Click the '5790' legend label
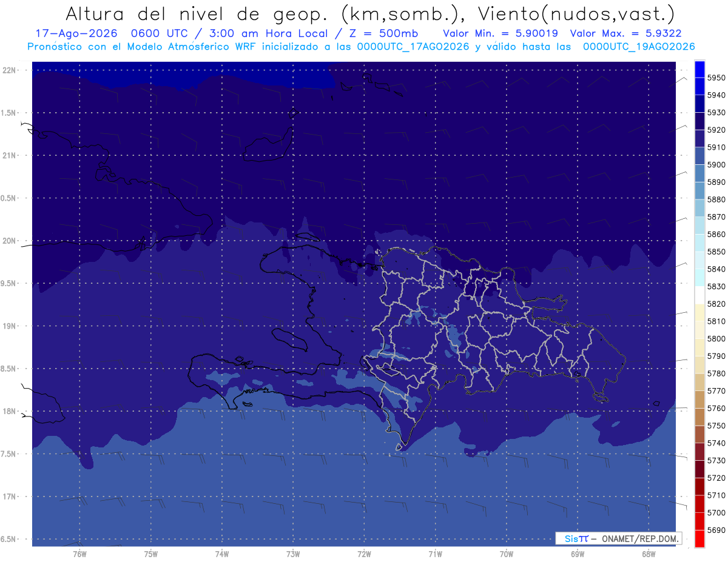The width and height of the screenshot is (728, 562). tap(716, 356)
